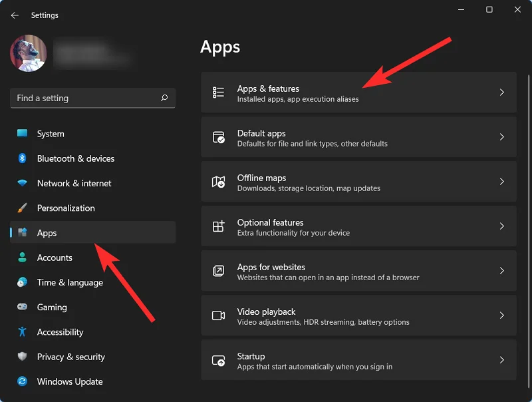Navigate to Privacy & security
Screen dimensions: 532x402
coord(70,357)
